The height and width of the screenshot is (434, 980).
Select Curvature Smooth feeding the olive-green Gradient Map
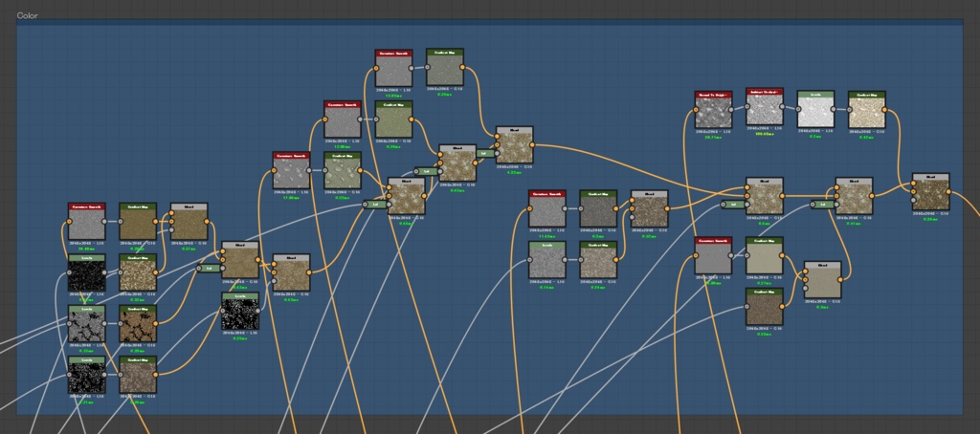[x=343, y=119]
